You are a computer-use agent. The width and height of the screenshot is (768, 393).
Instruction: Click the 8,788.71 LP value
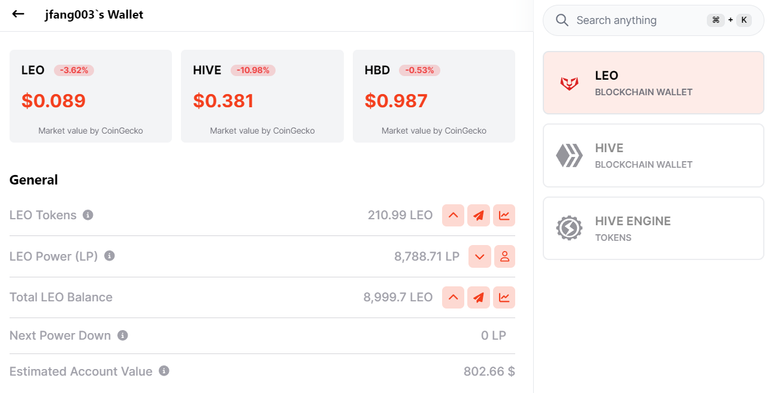point(427,256)
